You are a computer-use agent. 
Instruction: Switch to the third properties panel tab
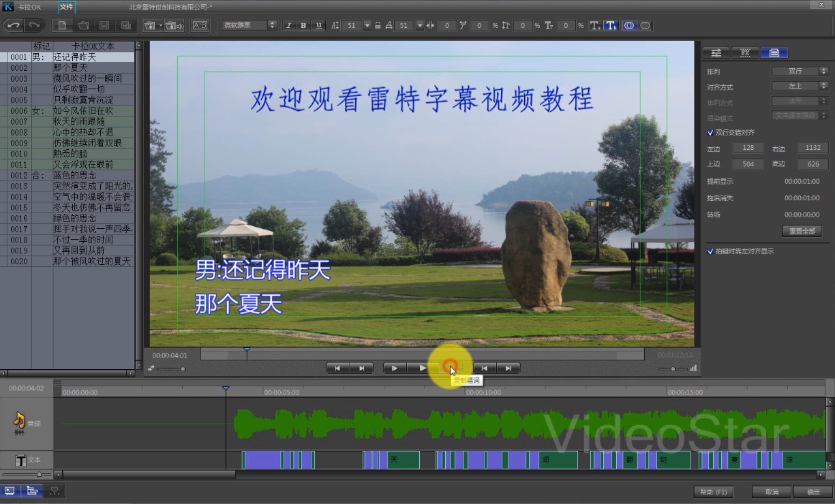tap(774, 52)
